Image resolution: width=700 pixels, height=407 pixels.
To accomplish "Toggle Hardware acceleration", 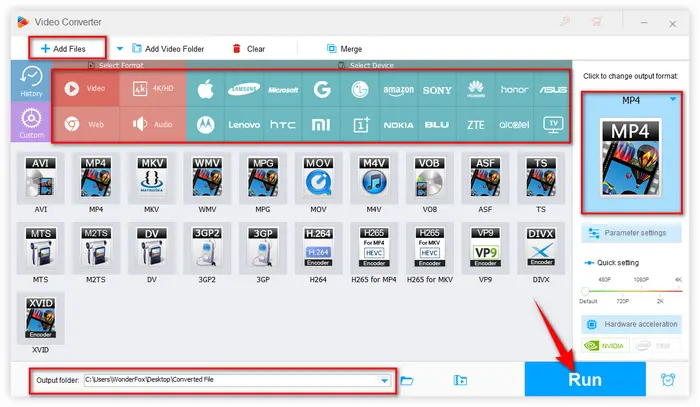I will 631,324.
